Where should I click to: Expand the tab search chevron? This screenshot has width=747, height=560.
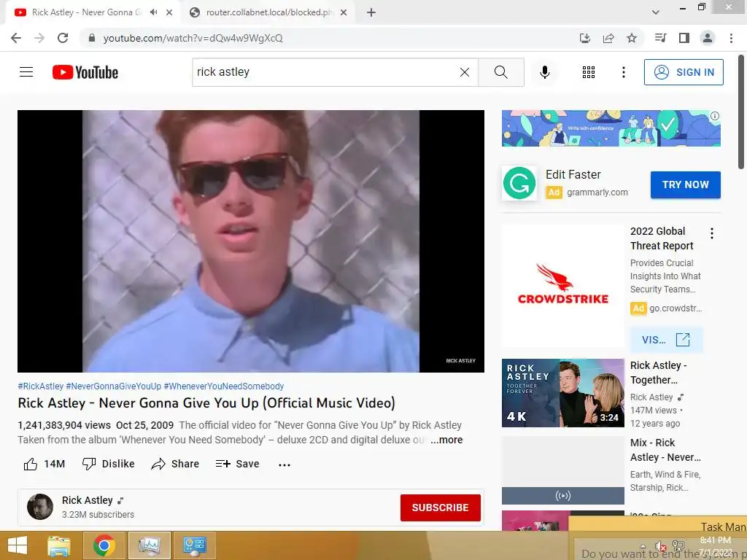[x=656, y=12]
